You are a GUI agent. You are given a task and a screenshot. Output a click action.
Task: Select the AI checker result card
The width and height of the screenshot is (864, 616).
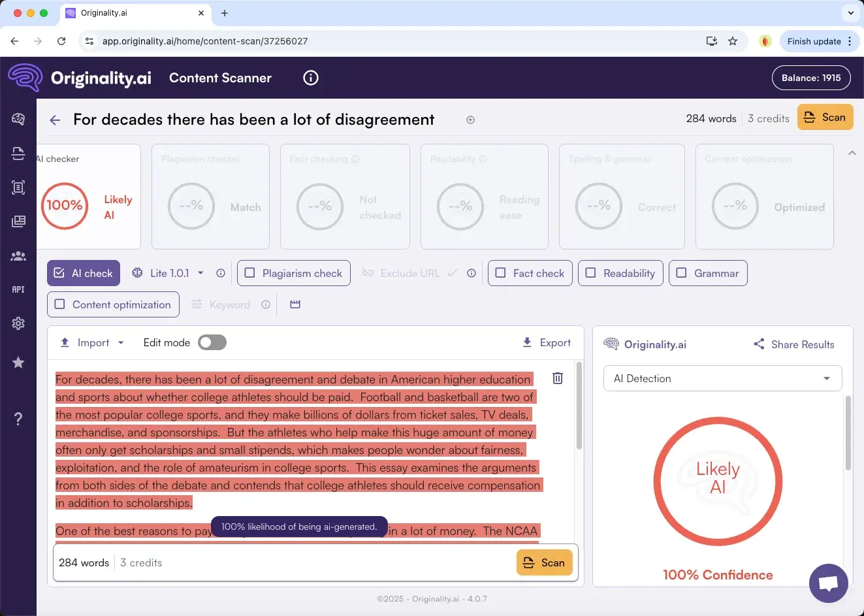[89, 197]
